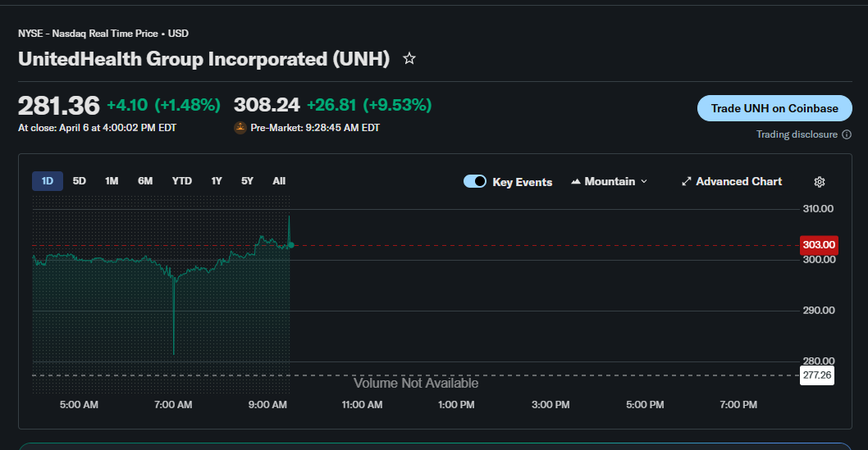The height and width of the screenshot is (450, 868).
Task: Click the 3:00 PM axis label
Action: (x=550, y=405)
